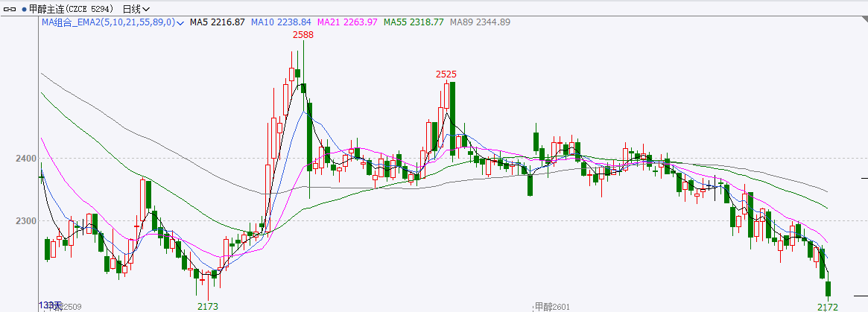Click the MA89 2344.89 gray legend
Image resolution: width=868 pixels, height=312 pixels.
pyautogui.click(x=480, y=22)
